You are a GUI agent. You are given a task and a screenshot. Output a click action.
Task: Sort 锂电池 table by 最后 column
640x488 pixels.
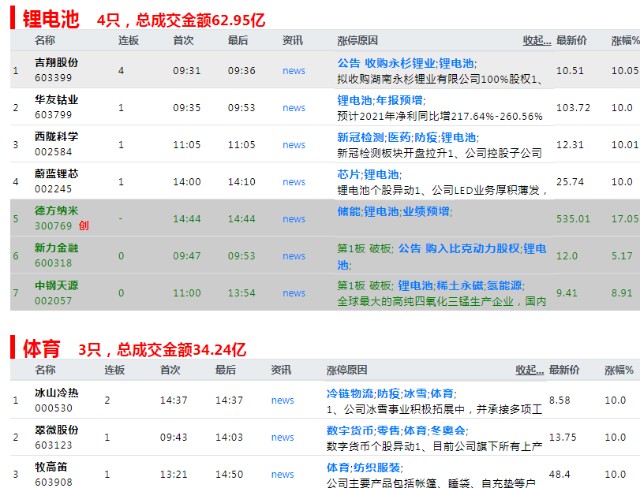click(x=238, y=40)
